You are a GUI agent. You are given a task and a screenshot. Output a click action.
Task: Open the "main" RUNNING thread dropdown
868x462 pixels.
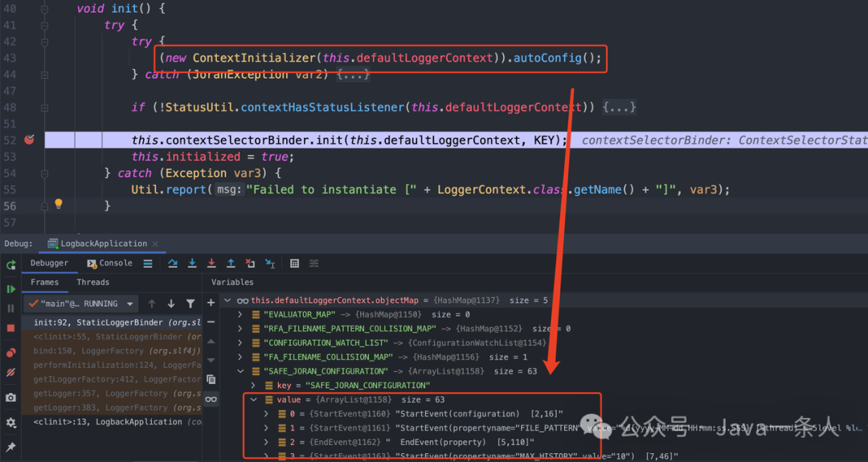(81, 304)
